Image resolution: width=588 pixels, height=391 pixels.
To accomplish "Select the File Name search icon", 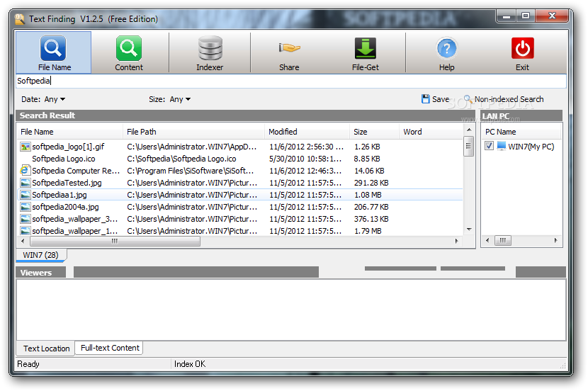I will pyautogui.click(x=53, y=48).
